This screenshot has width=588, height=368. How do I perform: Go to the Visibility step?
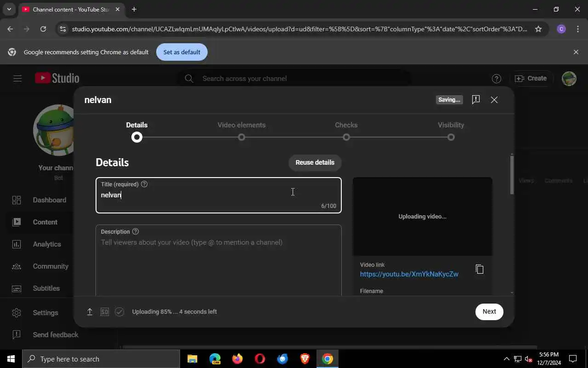pos(451,132)
